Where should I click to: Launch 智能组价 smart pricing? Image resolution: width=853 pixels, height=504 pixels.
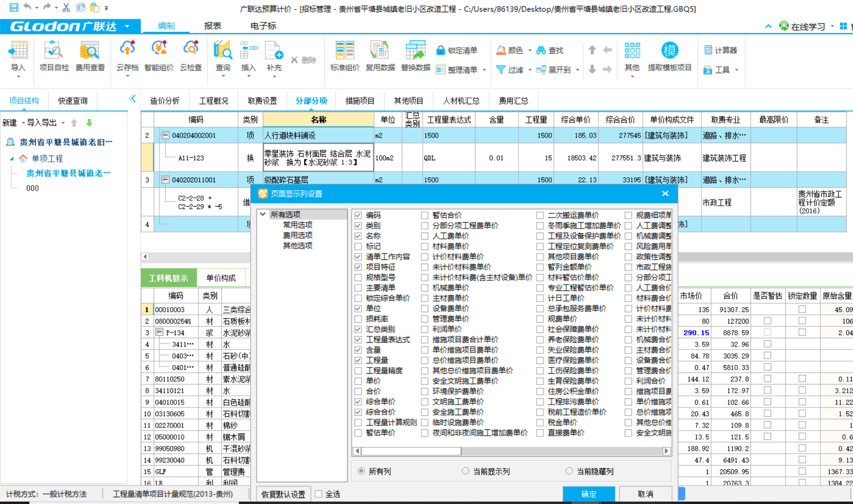pyautogui.click(x=159, y=57)
